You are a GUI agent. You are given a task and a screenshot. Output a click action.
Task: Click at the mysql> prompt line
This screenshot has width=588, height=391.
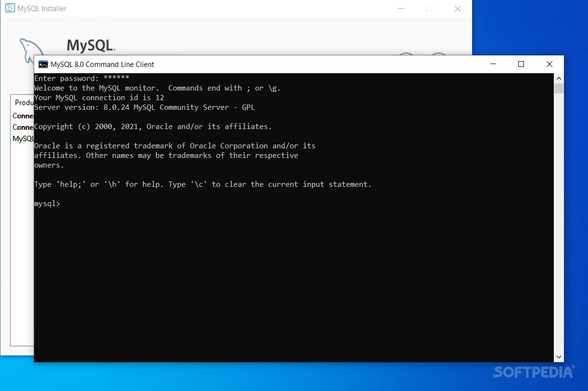tap(47, 204)
